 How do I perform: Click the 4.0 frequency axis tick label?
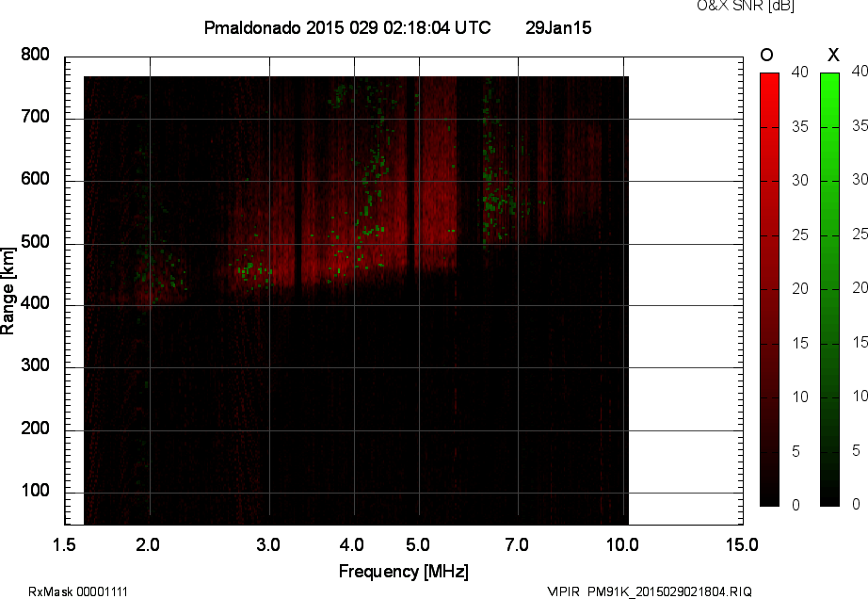tap(352, 544)
